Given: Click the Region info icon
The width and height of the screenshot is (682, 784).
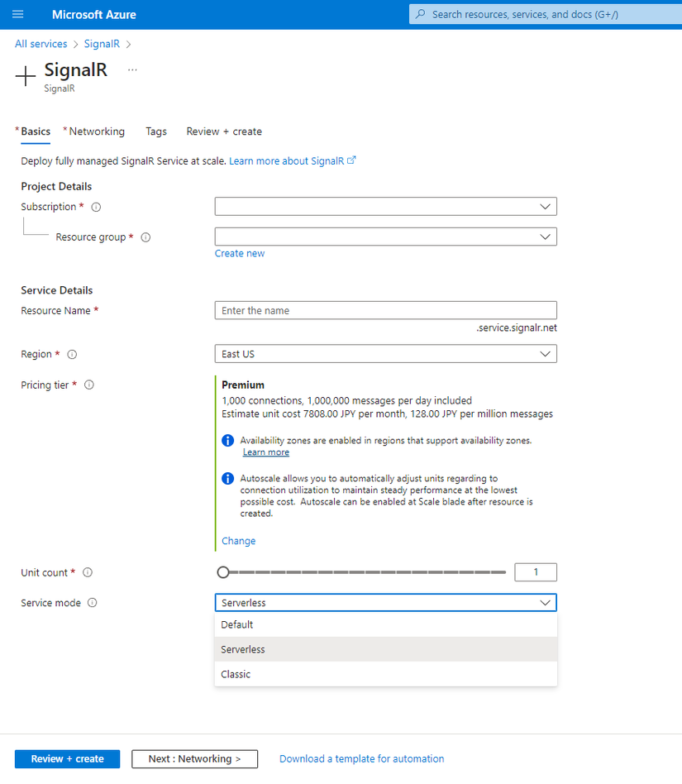Looking at the screenshot, I should coord(72,355).
